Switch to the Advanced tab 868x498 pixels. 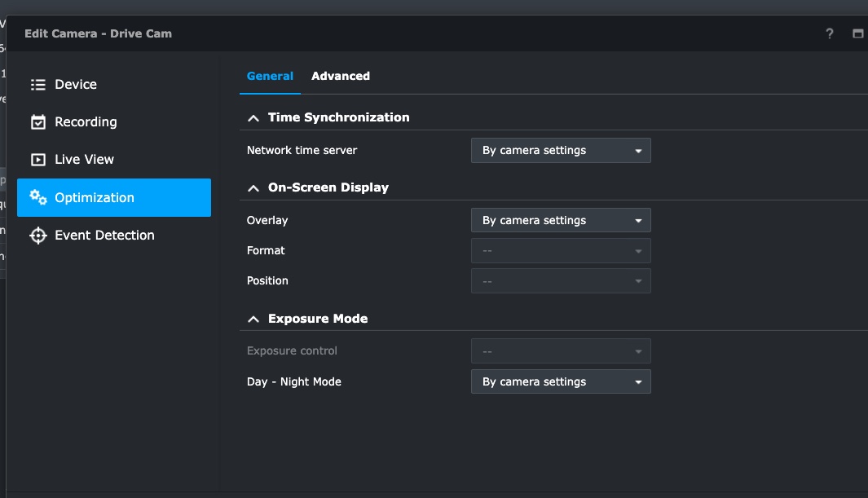click(x=341, y=76)
